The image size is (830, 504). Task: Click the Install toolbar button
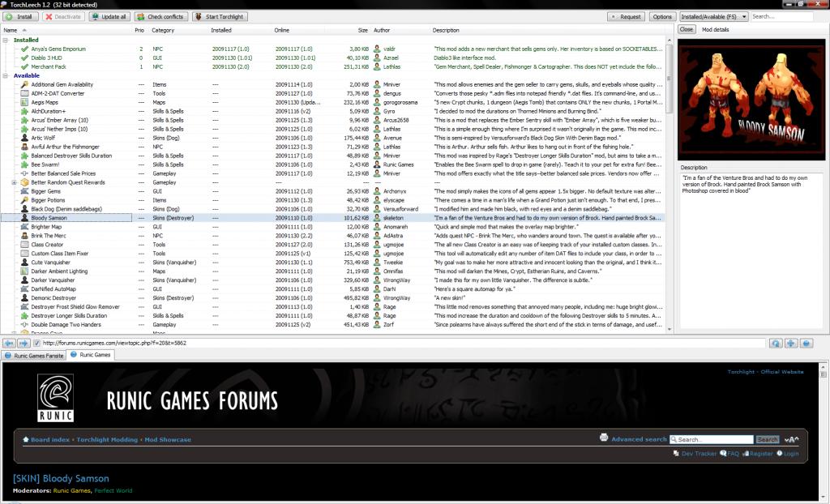click(20, 16)
